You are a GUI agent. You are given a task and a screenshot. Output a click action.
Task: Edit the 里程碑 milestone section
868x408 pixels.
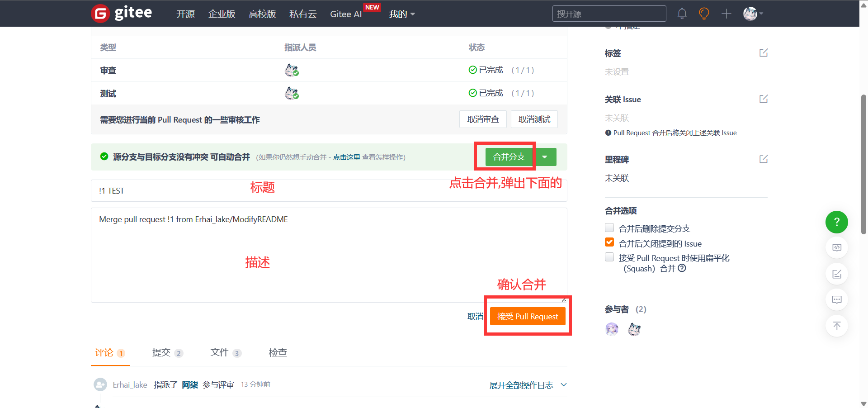[x=763, y=159]
